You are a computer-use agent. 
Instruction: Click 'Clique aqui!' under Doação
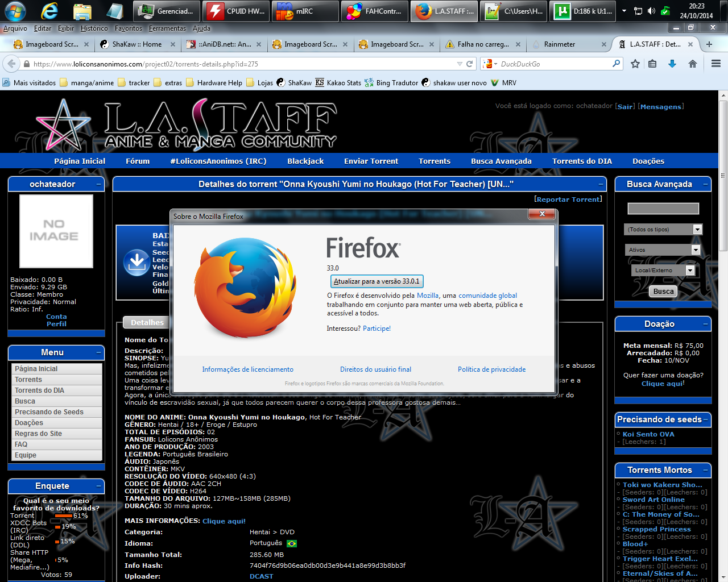click(x=662, y=384)
